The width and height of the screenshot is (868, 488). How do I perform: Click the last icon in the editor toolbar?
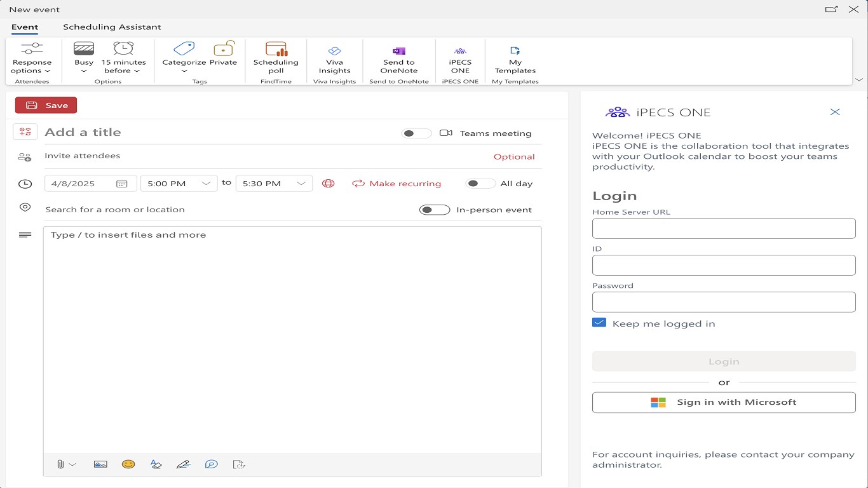(x=239, y=464)
